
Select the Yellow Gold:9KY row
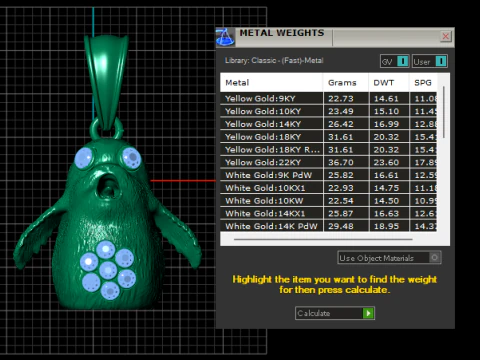tap(328, 99)
